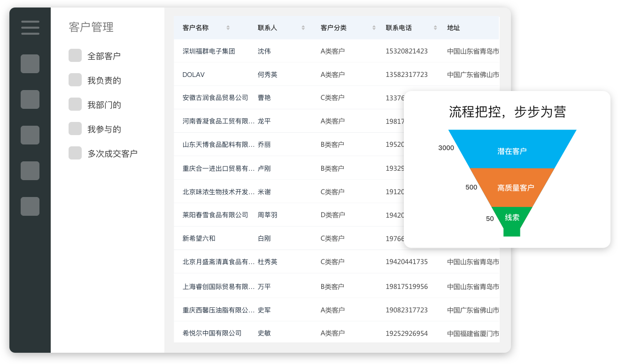618x364 pixels.
Task: Select the second sidebar navigation icon
Action: (x=30, y=100)
